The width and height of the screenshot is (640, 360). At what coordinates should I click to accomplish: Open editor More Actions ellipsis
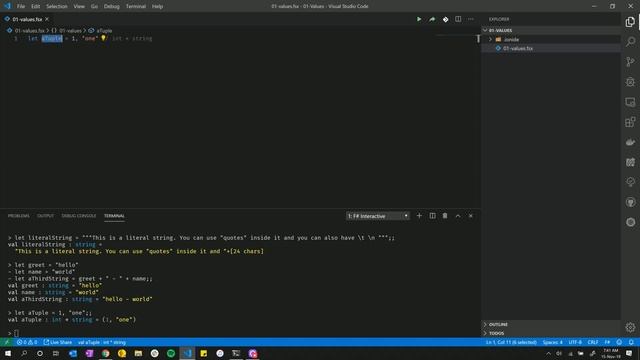tap(471, 19)
